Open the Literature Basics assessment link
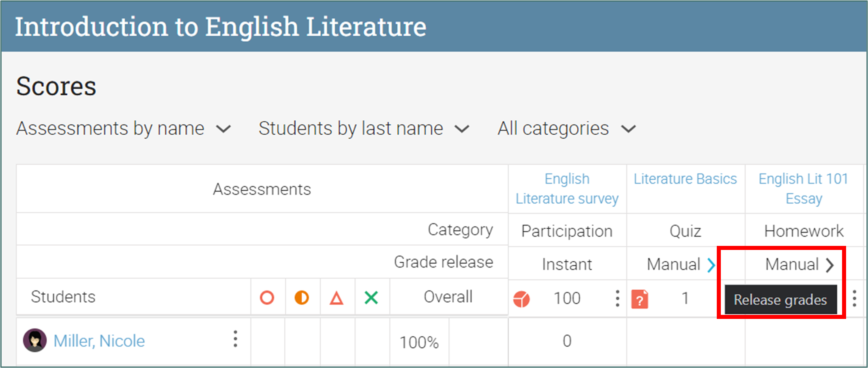The height and width of the screenshot is (368, 868). coord(685,179)
